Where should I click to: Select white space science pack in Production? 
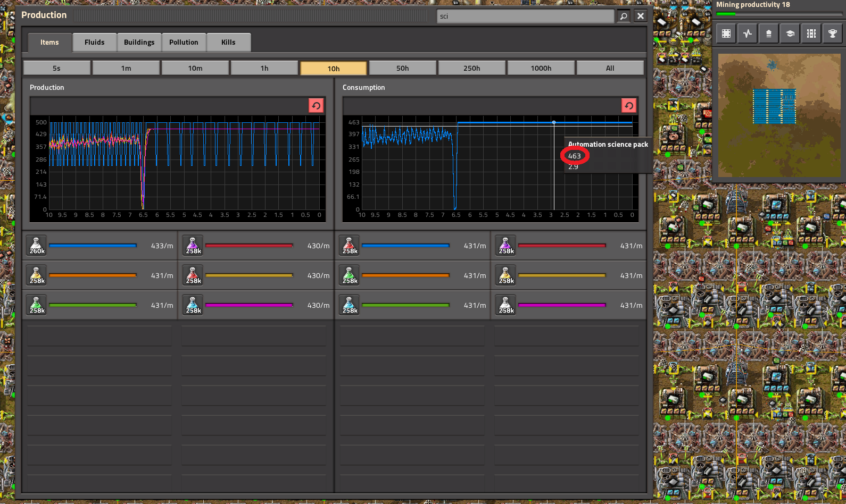[37, 246]
